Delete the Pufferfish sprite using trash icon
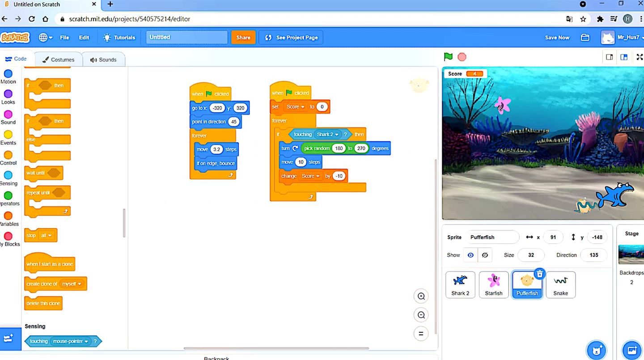This screenshot has height=360, width=644. pyautogui.click(x=540, y=274)
